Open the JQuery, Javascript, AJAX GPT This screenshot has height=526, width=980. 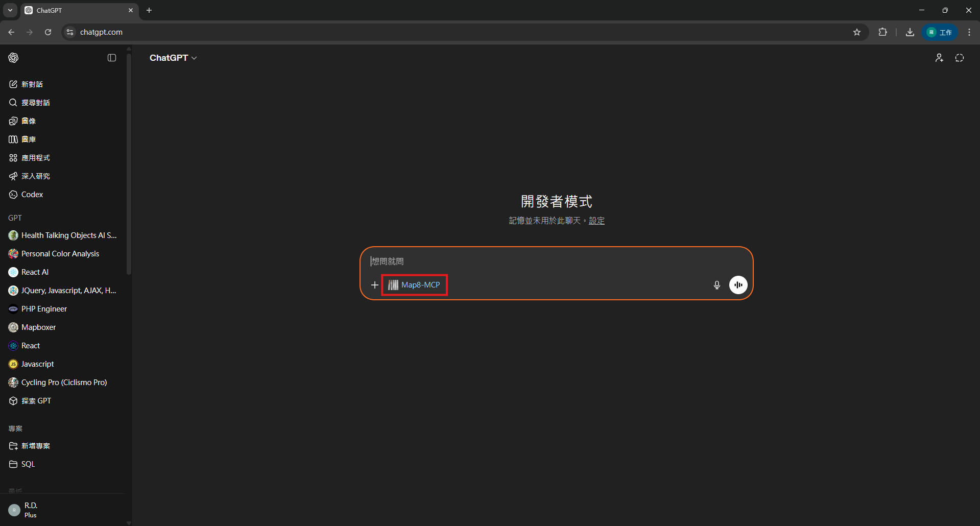pyautogui.click(x=63, y=291)
